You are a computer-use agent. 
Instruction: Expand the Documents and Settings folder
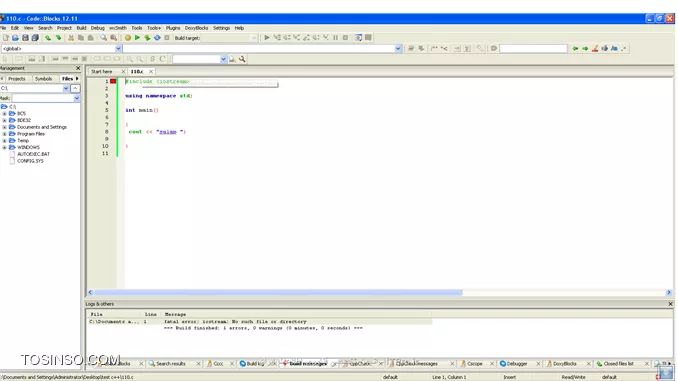click(5, 128)
